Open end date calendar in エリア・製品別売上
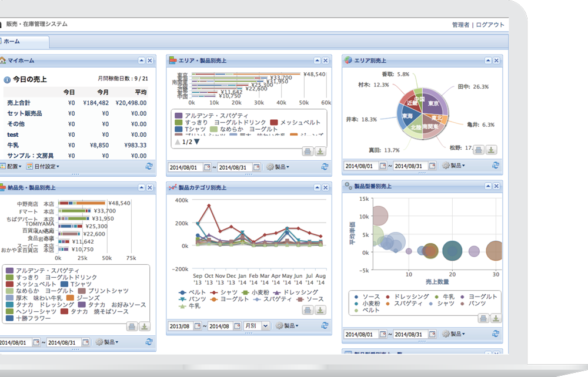The height and width of the screenshot is (377, 588). click(x=256, y=167)
